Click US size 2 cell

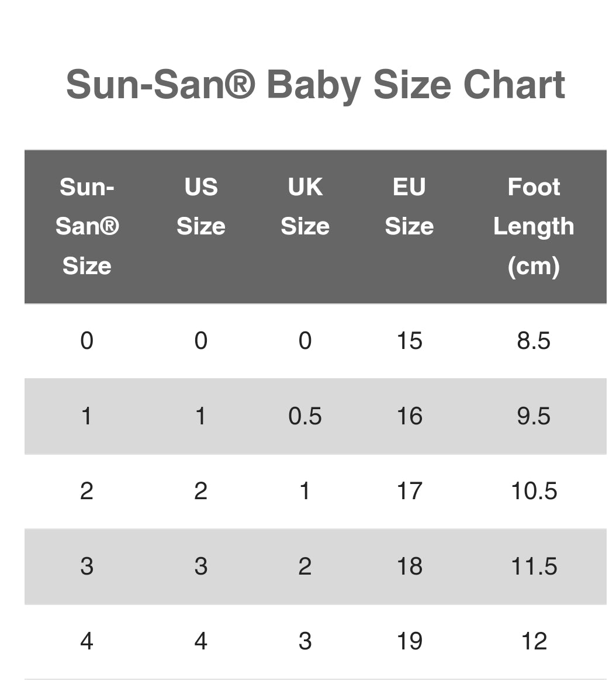pos(200,491)
